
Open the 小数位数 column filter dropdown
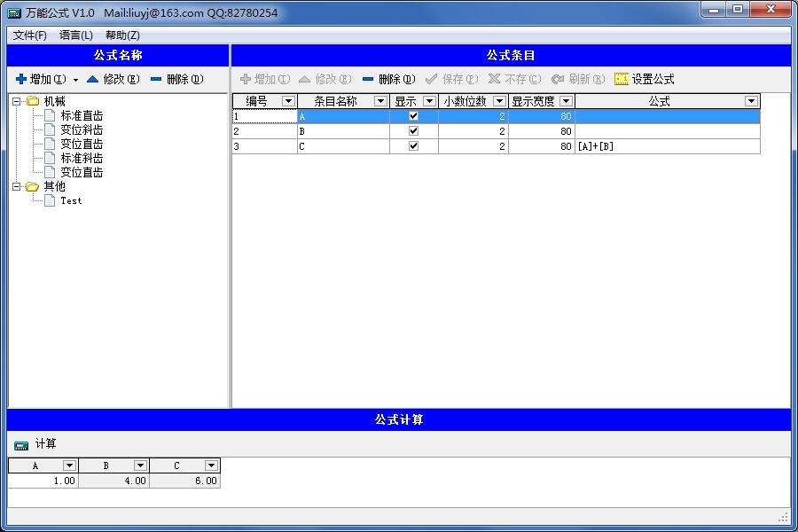(x=500, y=101)
